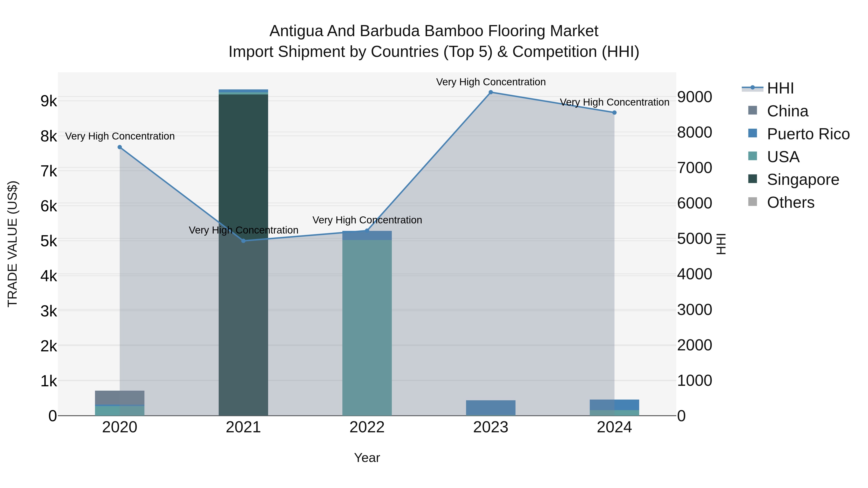Click the Others gray legend swatch

(x=753, y=202)
